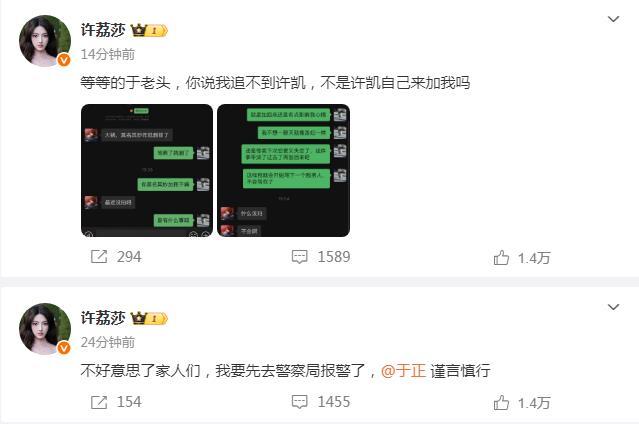Open the left chat screenshot thumbnail
This screenshot has width=639, height=424.
(147, 170)
